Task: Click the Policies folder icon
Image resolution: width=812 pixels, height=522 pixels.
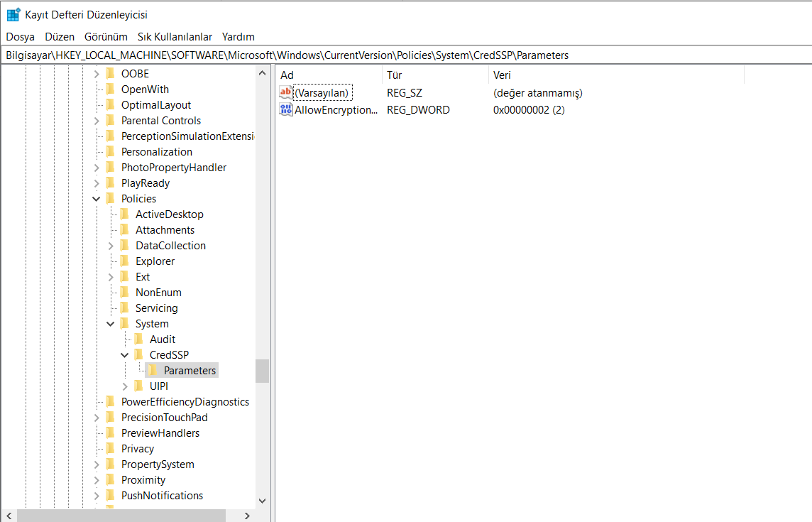Action: click(x=110, y=199)
